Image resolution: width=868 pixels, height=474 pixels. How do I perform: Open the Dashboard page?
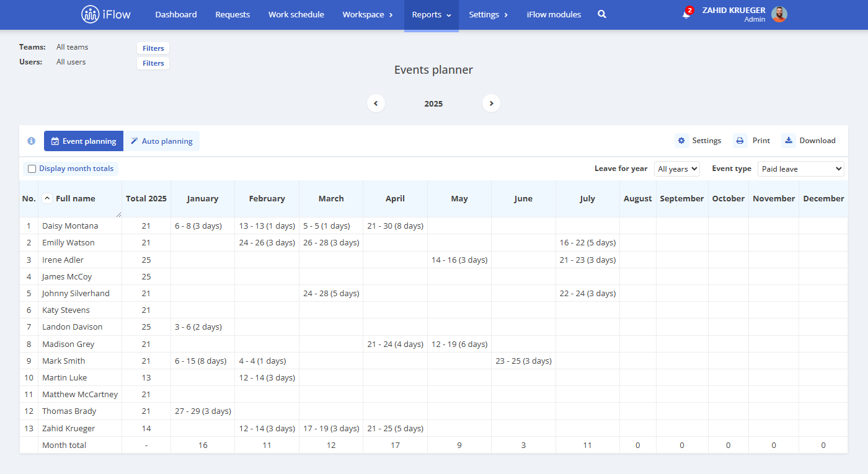coord(176,14)
